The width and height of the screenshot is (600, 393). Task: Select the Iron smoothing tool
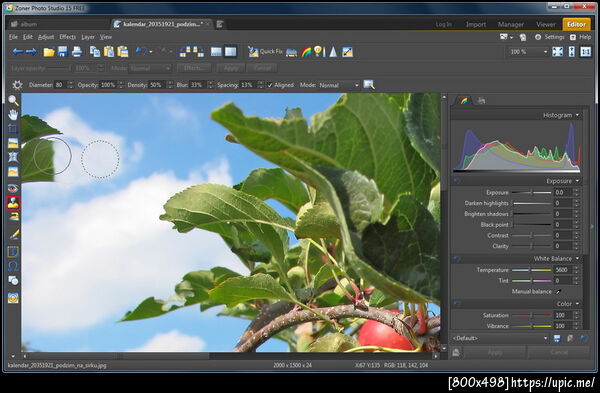(x=13, y=217)
